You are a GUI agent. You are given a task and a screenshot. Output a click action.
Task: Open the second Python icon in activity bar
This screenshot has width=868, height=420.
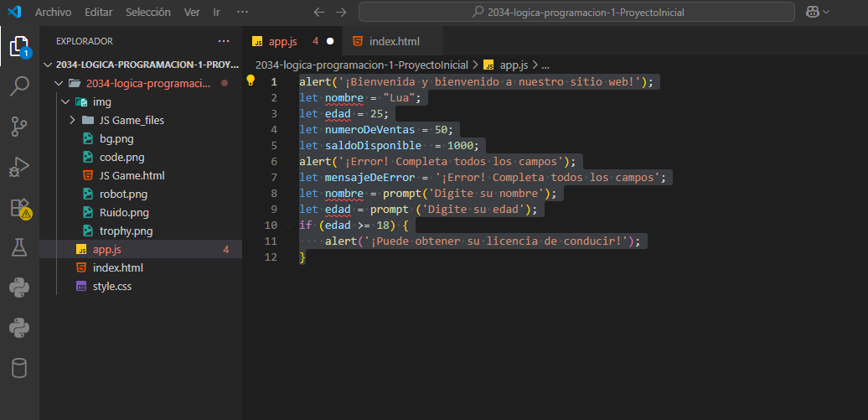pyautogui.click(x=19, y=328)
